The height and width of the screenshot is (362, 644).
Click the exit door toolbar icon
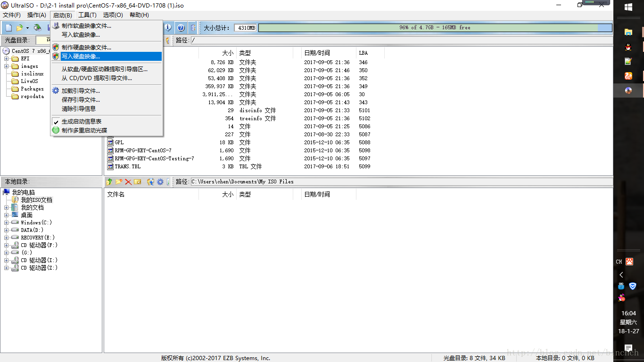pos(193,28)
